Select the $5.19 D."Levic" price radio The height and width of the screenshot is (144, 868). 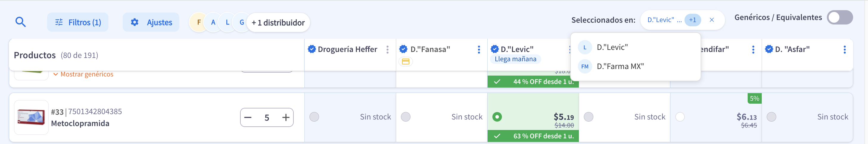tap(497, 117)
